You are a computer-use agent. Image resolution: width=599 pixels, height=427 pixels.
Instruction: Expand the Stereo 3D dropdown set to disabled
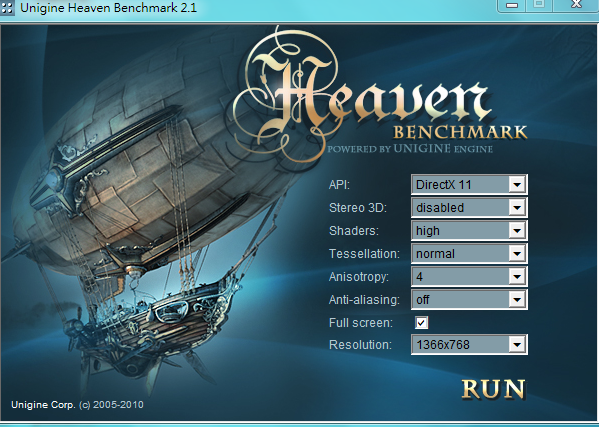pos(469,208)
